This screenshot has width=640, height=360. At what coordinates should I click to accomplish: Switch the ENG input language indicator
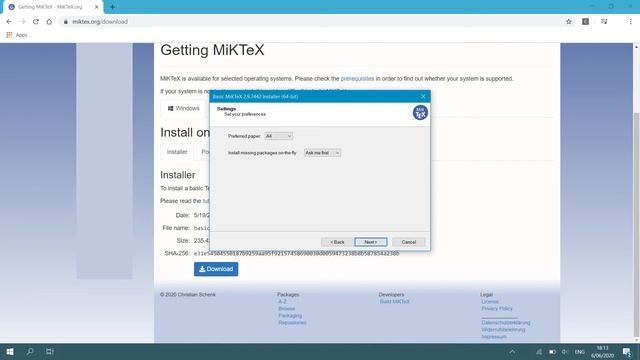580,352
